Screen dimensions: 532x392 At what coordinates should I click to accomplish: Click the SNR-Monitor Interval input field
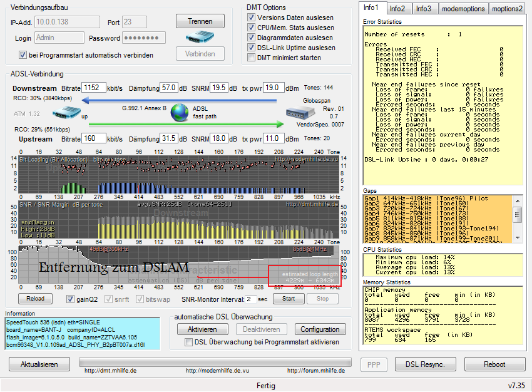click(x=250, y=299)
